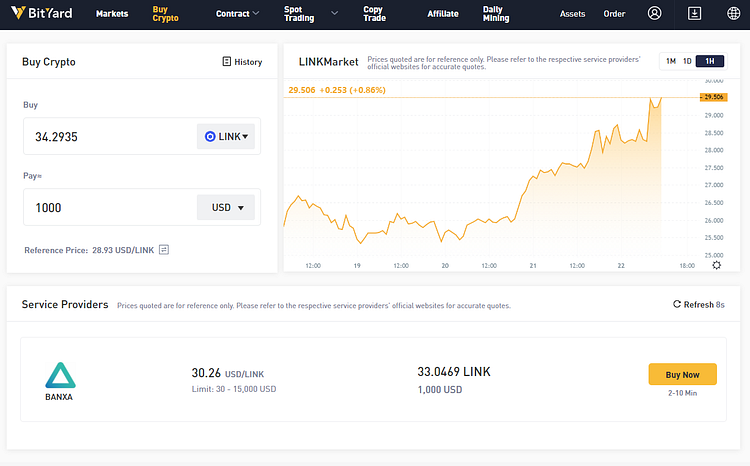Viewport: 750px width, 466px height.
Task: Open purchase History link
Action: pyautogui.click(x=243, y=61)
